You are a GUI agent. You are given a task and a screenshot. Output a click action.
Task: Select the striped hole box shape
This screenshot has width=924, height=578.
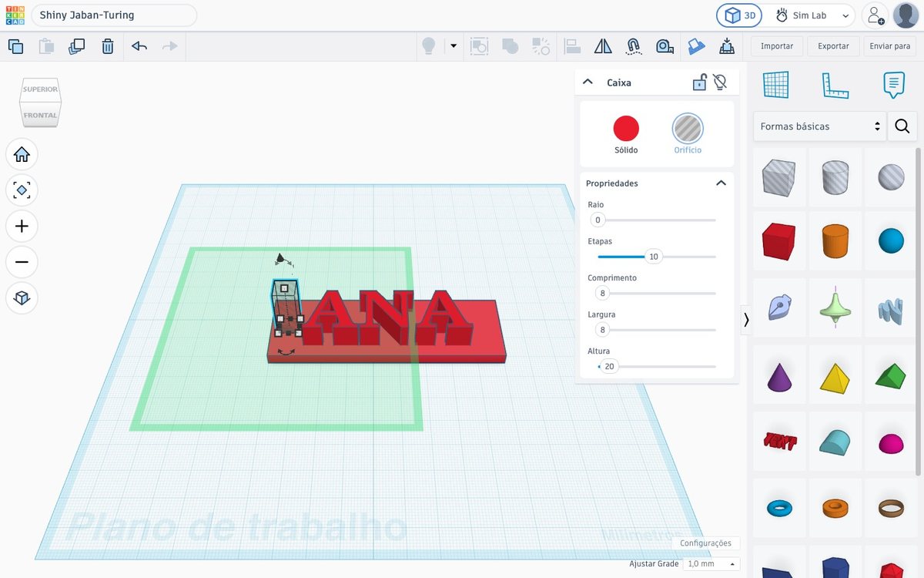click(780, 177)
